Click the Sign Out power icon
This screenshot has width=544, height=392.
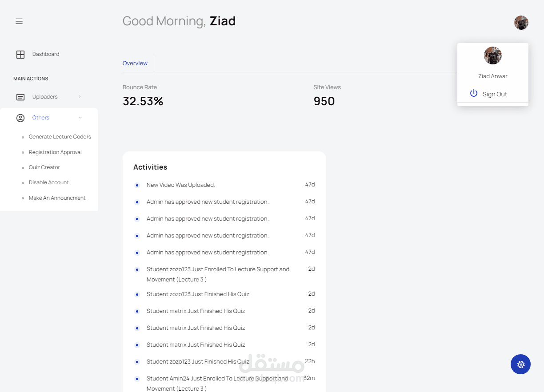pyautogui.click(x=474, y=94)
